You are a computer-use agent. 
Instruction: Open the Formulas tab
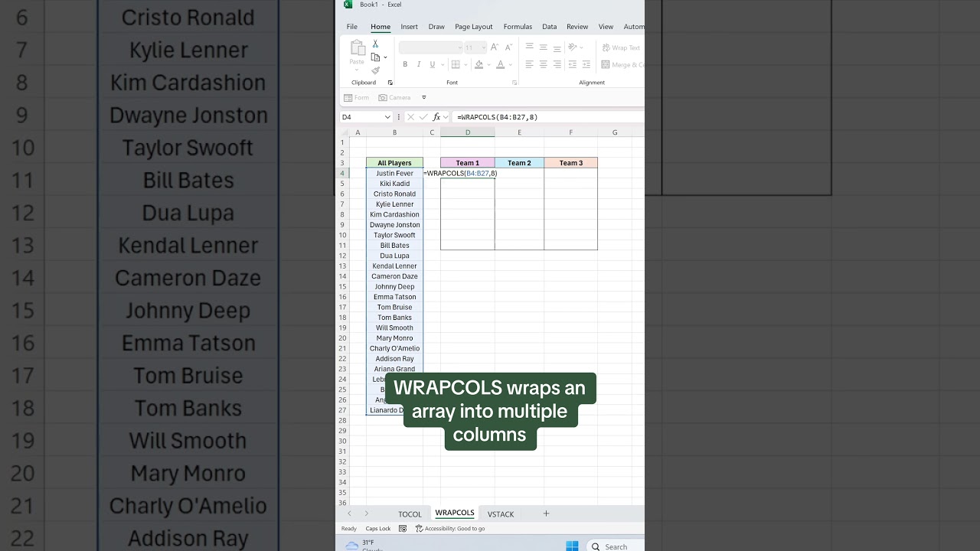(518, 27)
